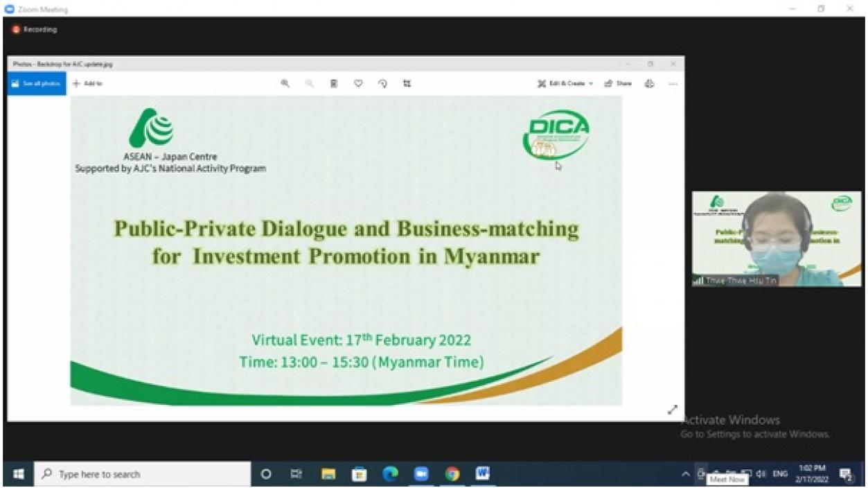The image size is (868, 488).
Task: Click See all photos button
Action: [x=36, y=84]
